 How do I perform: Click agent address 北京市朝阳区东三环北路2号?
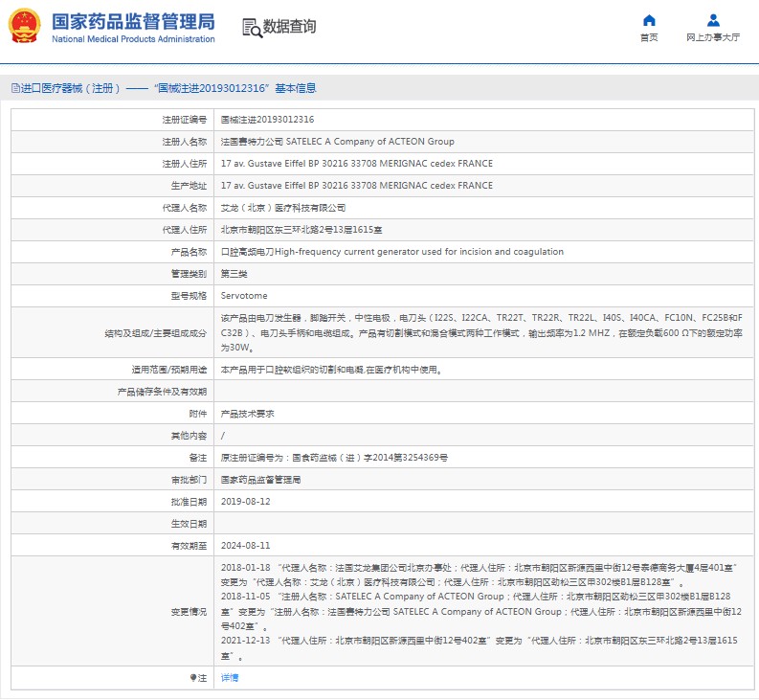[301, 230]
